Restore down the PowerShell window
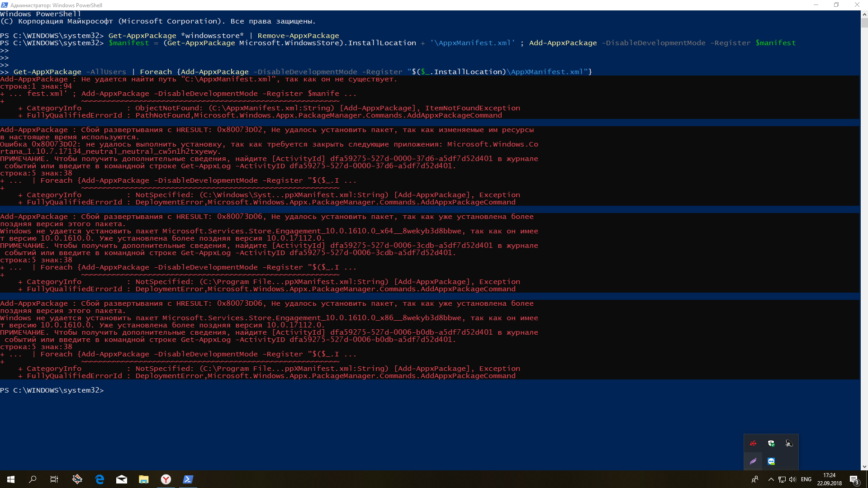868x488 pixels. pos(836,5)
